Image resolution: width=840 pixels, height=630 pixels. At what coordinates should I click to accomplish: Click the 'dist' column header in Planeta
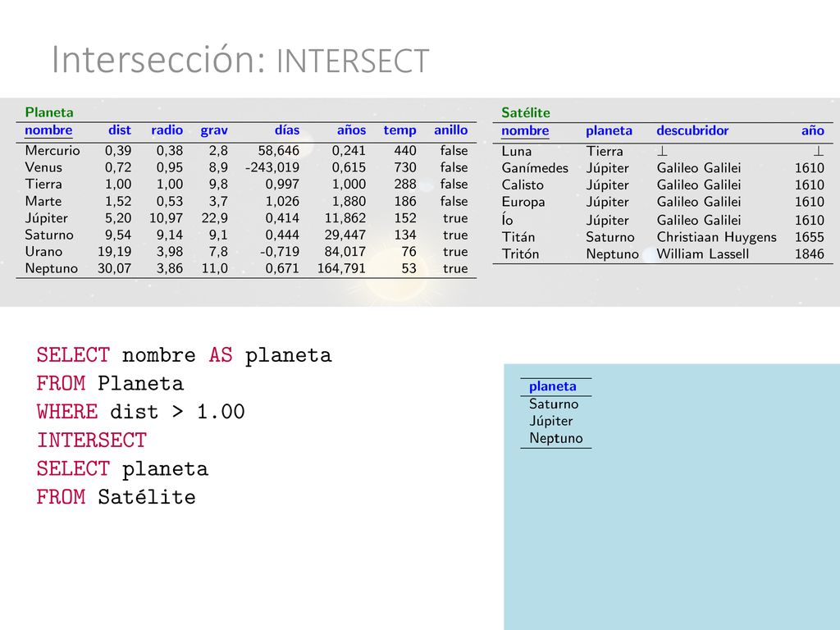120,130
